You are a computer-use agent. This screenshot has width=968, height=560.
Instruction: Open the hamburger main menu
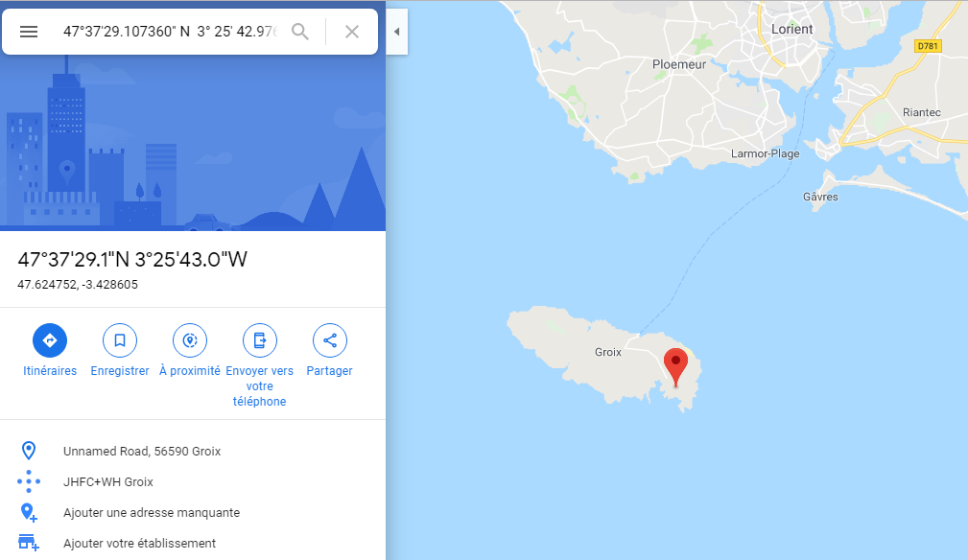29,32
